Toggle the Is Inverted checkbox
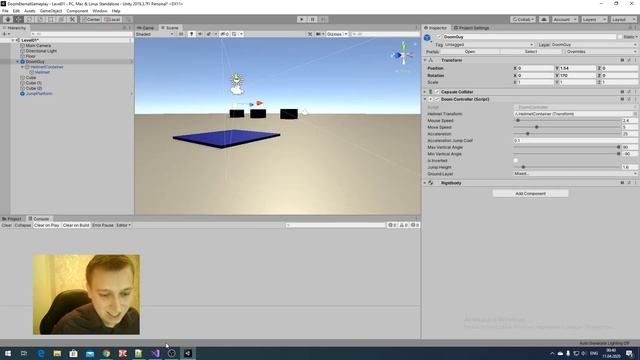This screenshot has height=360, width=640. (x=516, y=160)
